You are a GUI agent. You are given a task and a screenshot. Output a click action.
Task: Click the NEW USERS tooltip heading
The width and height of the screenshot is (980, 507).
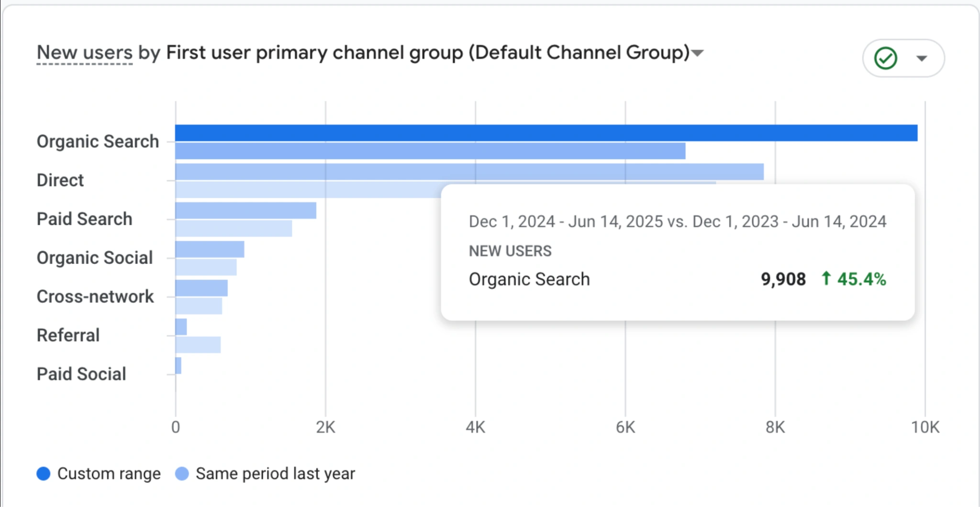pos(510,251)
